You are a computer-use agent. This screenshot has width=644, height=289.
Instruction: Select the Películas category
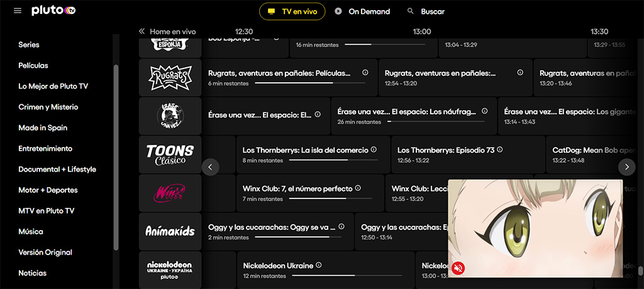33,65
